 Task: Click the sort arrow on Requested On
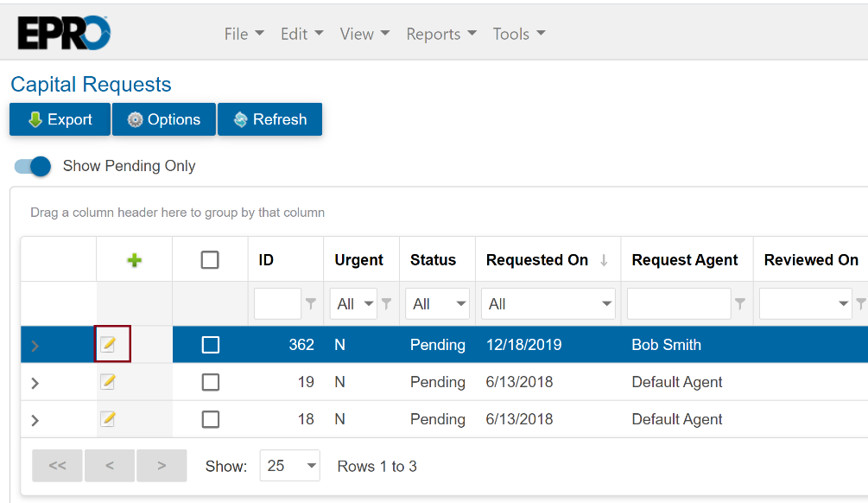604,260
